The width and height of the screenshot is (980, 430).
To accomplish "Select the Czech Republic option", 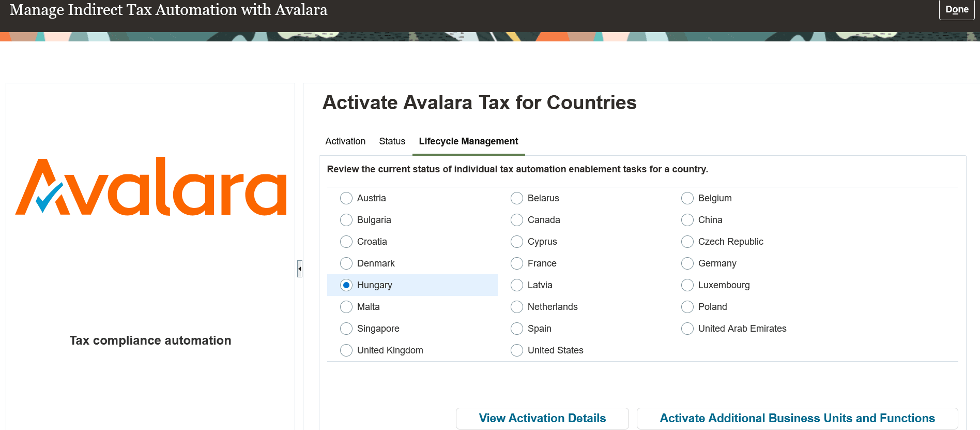I will (687, 242).
